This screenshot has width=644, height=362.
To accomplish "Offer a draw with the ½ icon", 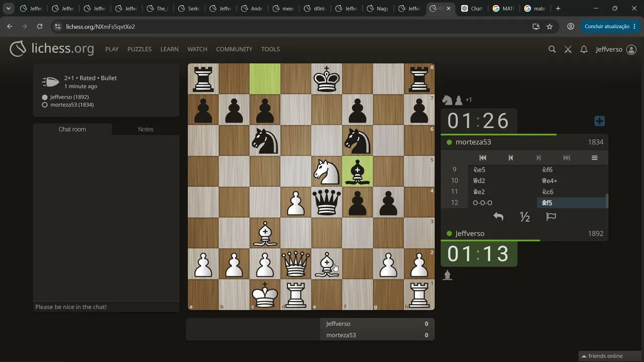I will point(525,217).
